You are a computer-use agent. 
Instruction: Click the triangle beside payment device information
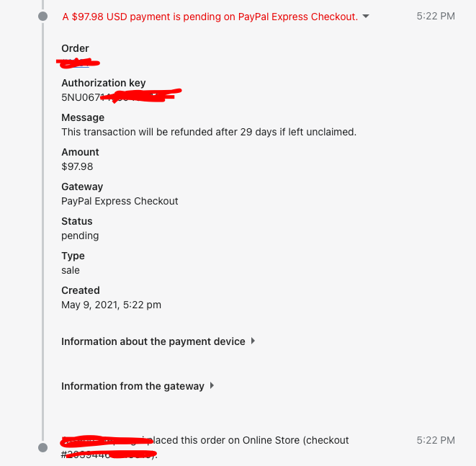click(x=253, y=341)
